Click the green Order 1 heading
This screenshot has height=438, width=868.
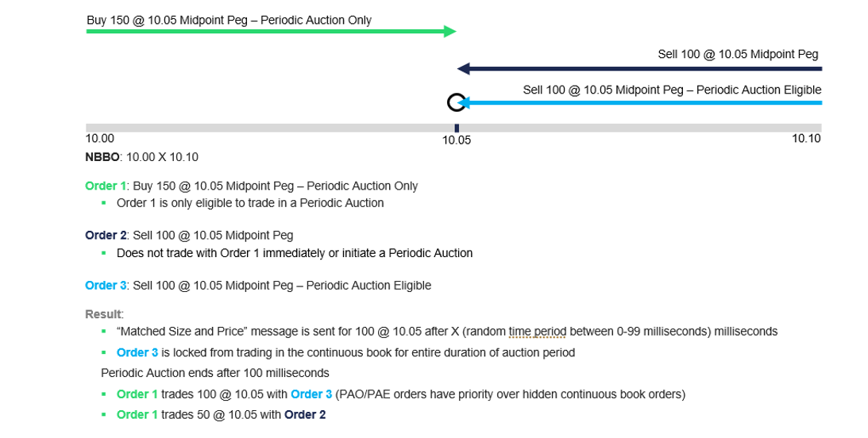click(105, 186)
